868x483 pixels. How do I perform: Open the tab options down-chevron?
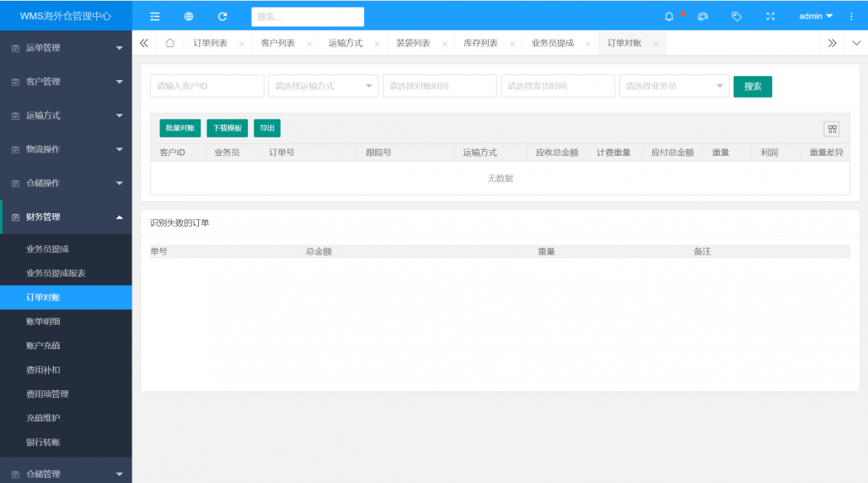click(856, 43)
